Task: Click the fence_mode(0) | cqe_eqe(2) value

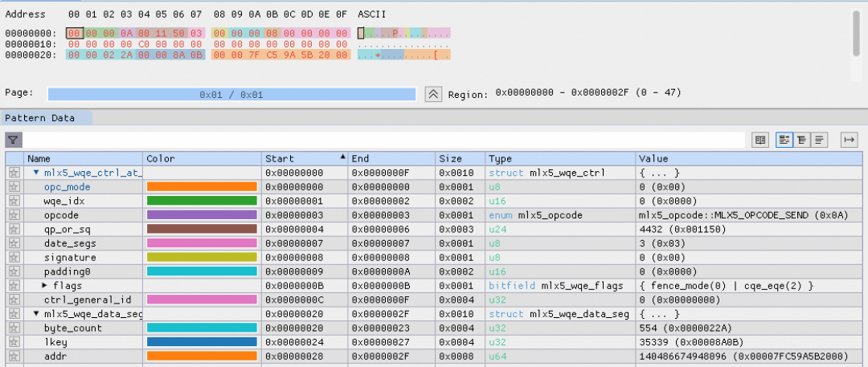Action: tap(726, 286)
